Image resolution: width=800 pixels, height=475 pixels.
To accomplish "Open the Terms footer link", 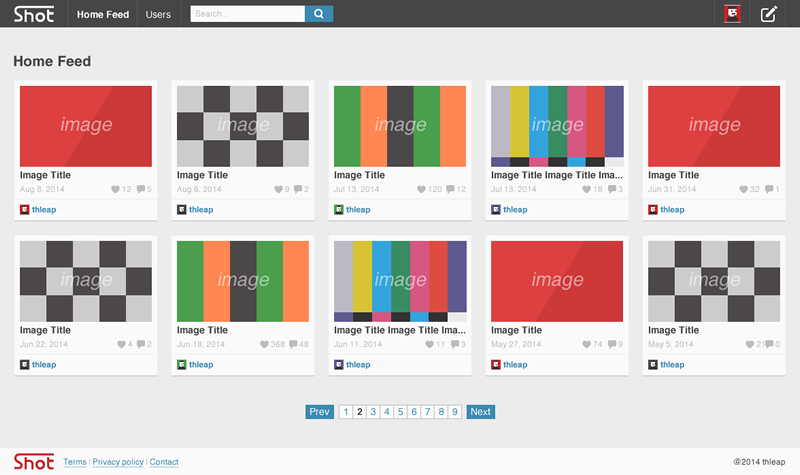I will click(x=75, y=462).
